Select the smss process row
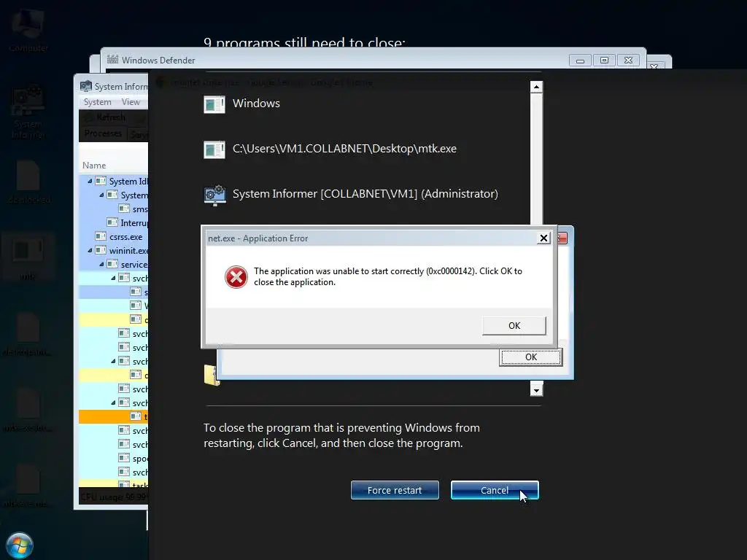The height and width of the screenshot is (560, 747). click(x=113, y=209)
